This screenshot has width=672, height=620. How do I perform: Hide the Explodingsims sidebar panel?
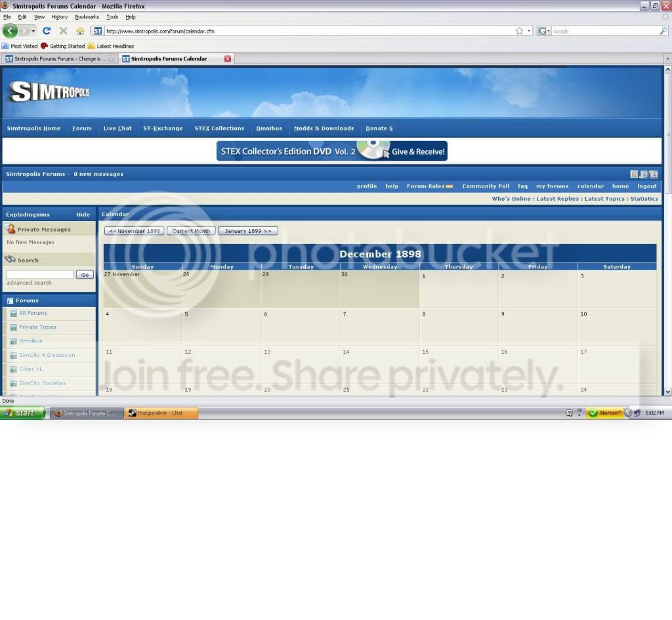[x=83, y=215]
